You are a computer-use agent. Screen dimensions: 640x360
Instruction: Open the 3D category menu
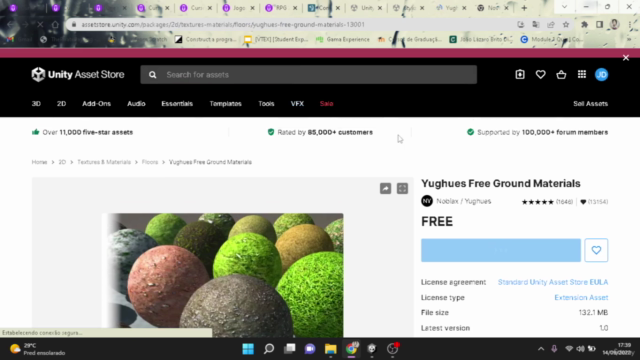[36, 104]
